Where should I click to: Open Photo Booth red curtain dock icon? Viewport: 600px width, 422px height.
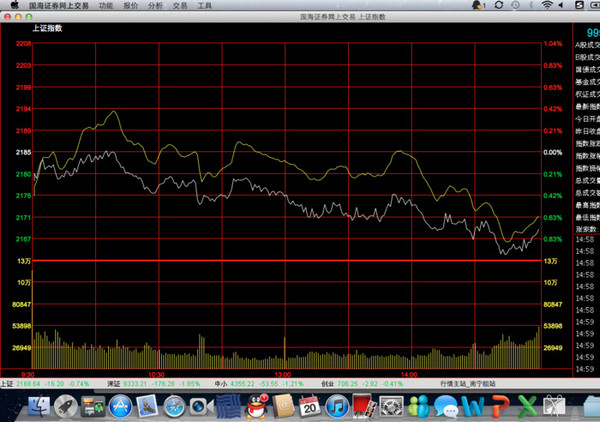tap(364, 407)
